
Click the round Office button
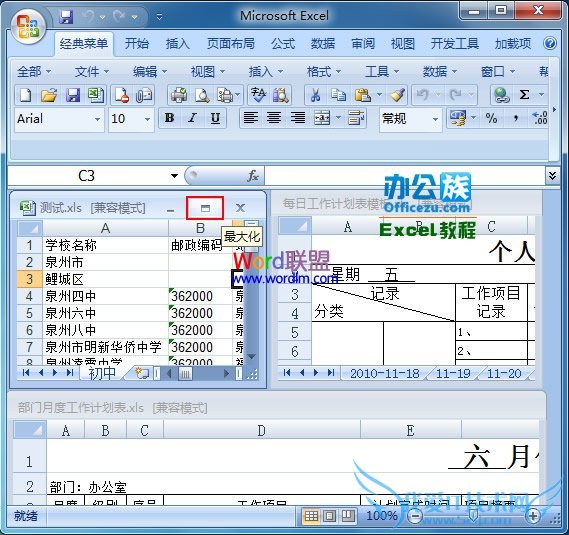point(28,26)
